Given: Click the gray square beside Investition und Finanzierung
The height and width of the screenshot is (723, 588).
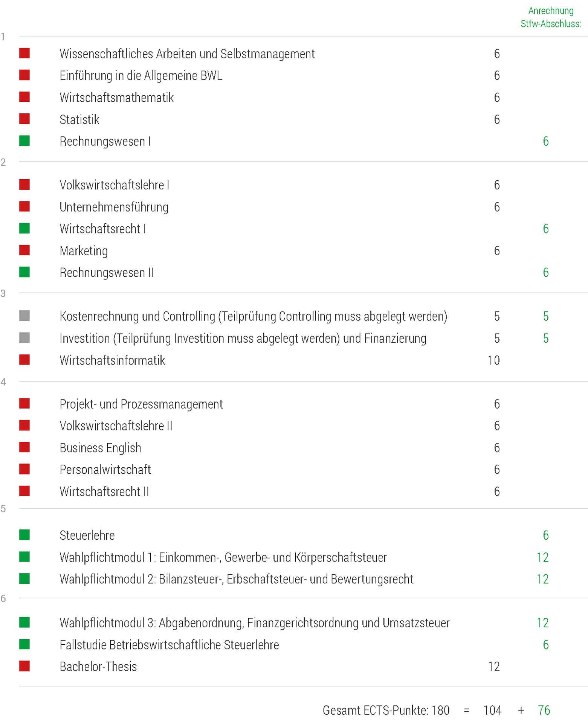Looking at the screenshot, I should [x=24, y=338].
